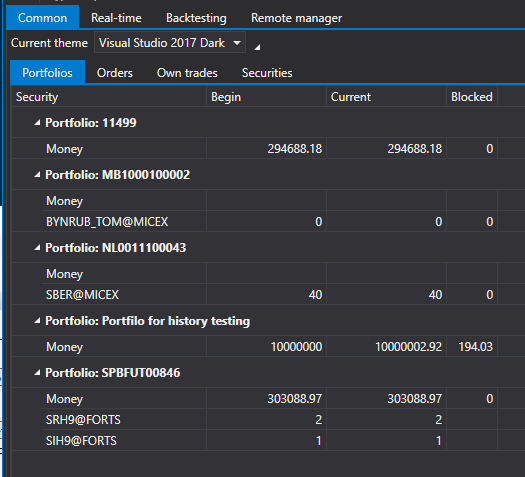Select the Common tab
525x477 pixels.
[x=43, y=17]
